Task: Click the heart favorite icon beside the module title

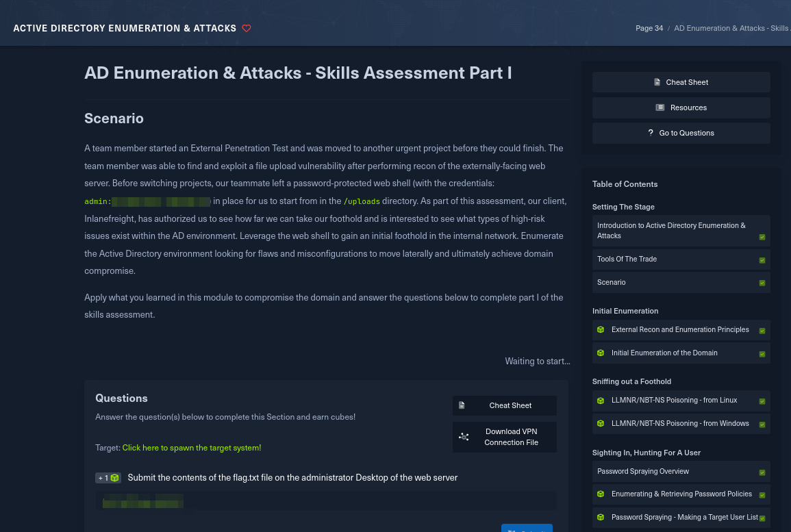Action: (x=247, y=28)
